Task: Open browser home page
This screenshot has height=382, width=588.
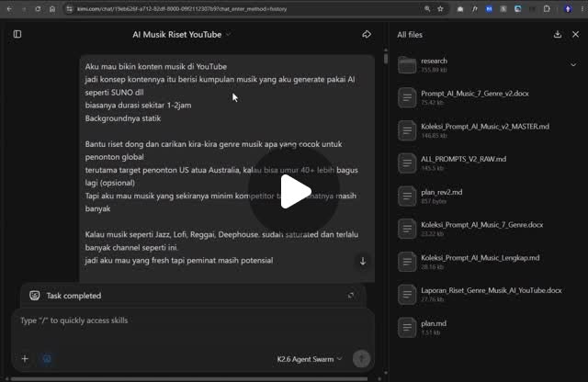Action: [x=52, y=8]
